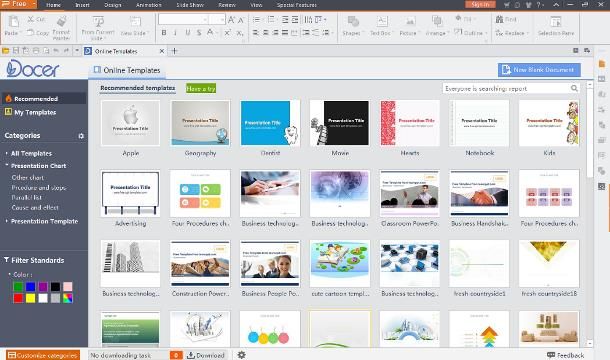610x360 pixels.
Task: Open the Apple template thumbnail
Action: coord(130,123)
